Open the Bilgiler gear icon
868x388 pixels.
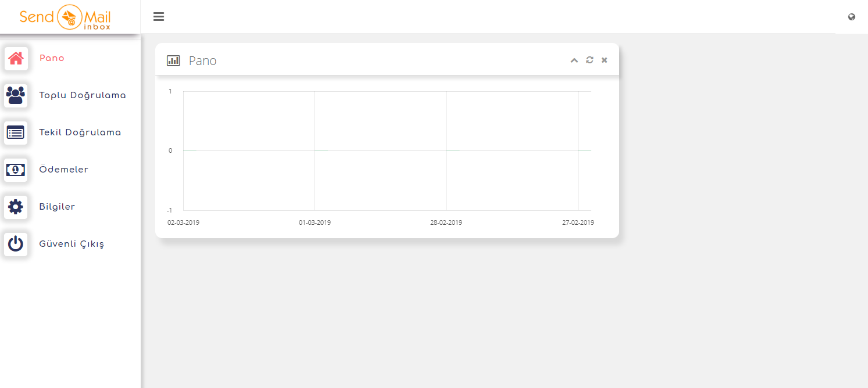(x=16, y=207)
